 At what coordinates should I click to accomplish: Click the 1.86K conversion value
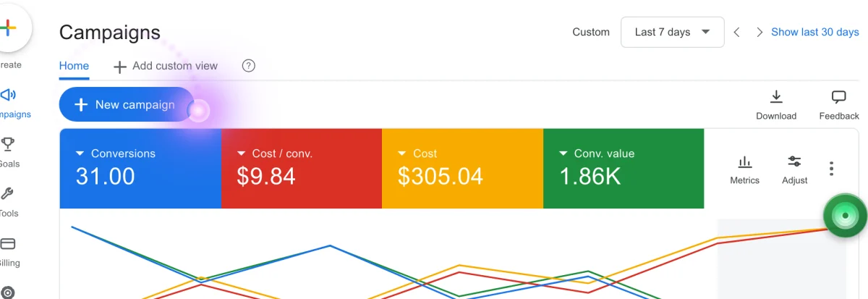click(590, 176)
